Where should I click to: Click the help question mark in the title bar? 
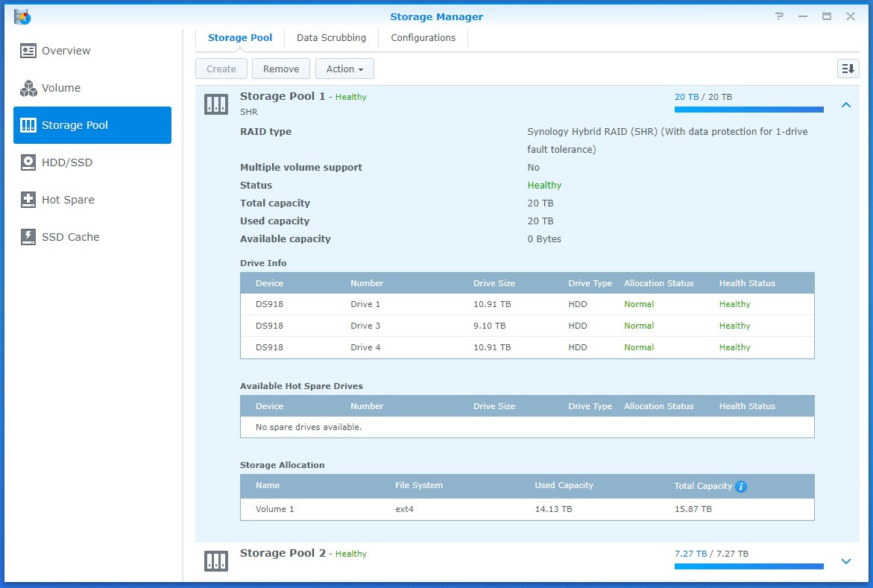tap(779, 16)
